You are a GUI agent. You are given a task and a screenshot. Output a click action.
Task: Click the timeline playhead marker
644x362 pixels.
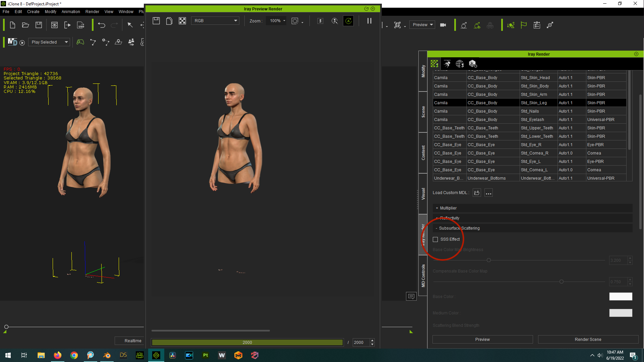(x=6, y=327)
